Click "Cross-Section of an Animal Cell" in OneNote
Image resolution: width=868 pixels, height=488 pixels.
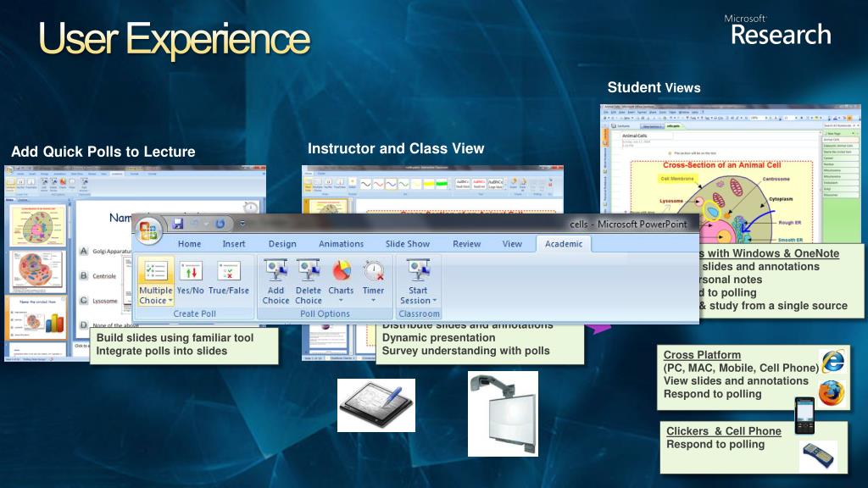[722, 165]
